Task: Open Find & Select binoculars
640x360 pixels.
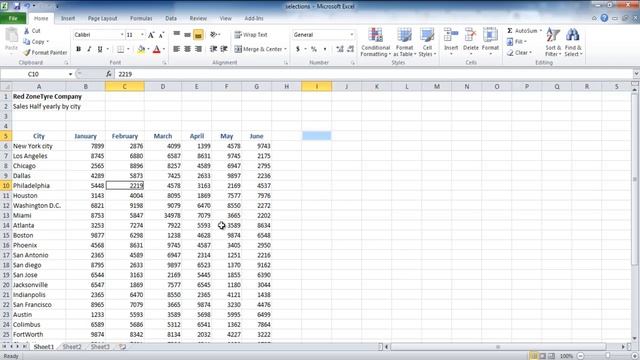Action: click(573, 42)
